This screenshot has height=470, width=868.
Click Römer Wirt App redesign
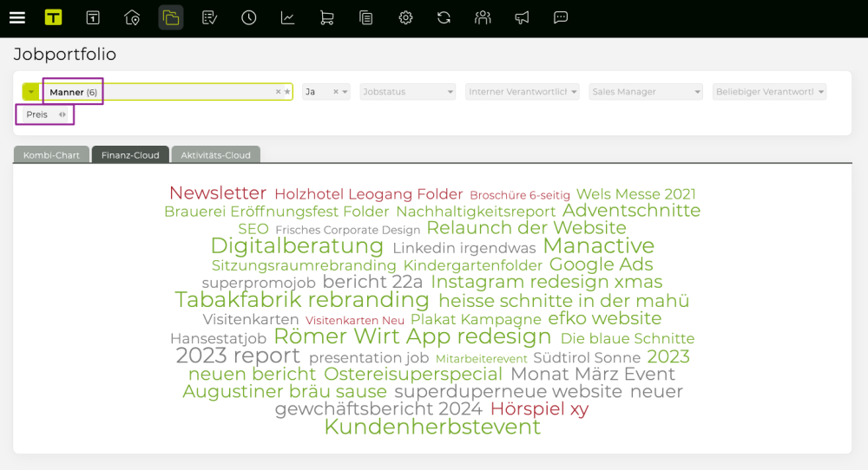point(412,336)
